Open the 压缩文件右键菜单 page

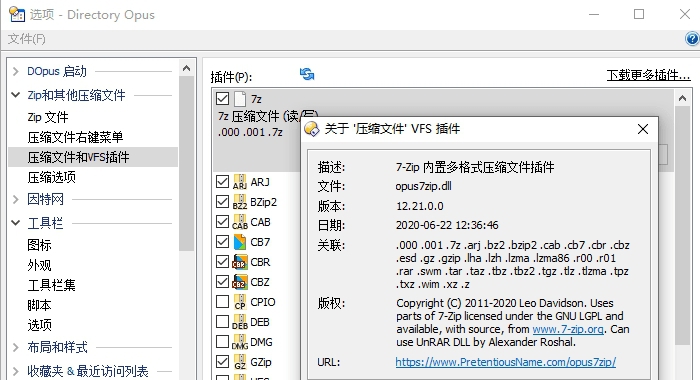click(75, 137)
